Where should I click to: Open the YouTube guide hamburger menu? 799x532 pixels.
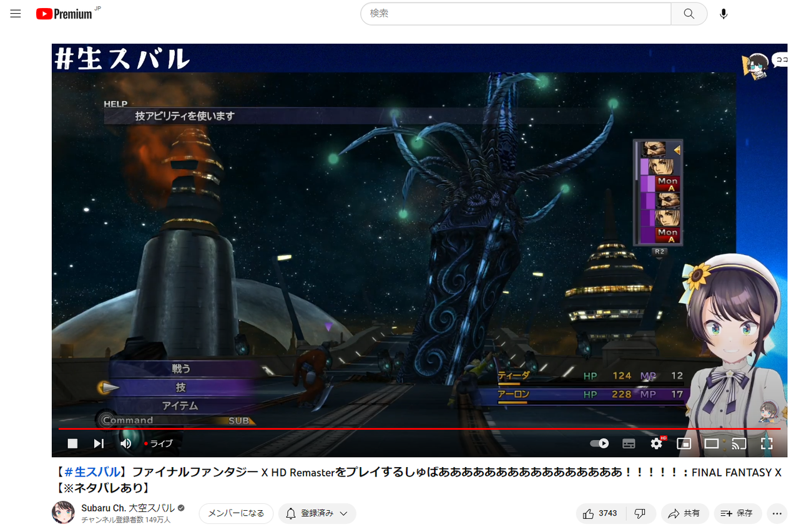(x=16, y=14)
